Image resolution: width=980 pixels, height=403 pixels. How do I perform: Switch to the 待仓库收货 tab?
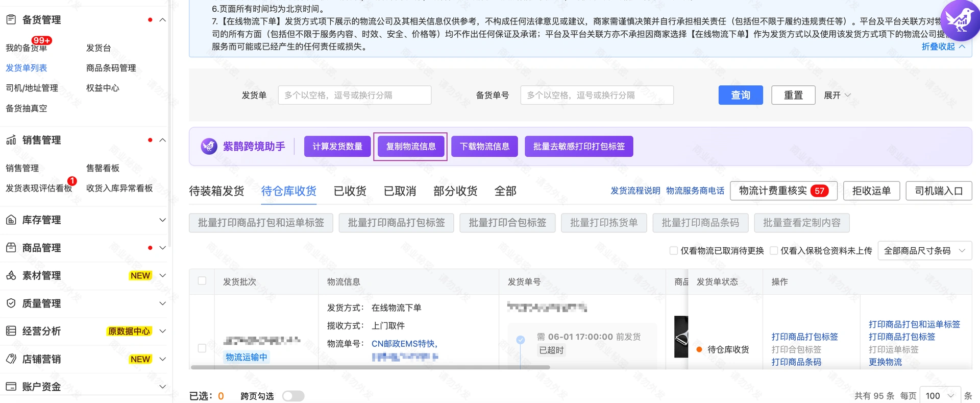(x=289, y=191)
